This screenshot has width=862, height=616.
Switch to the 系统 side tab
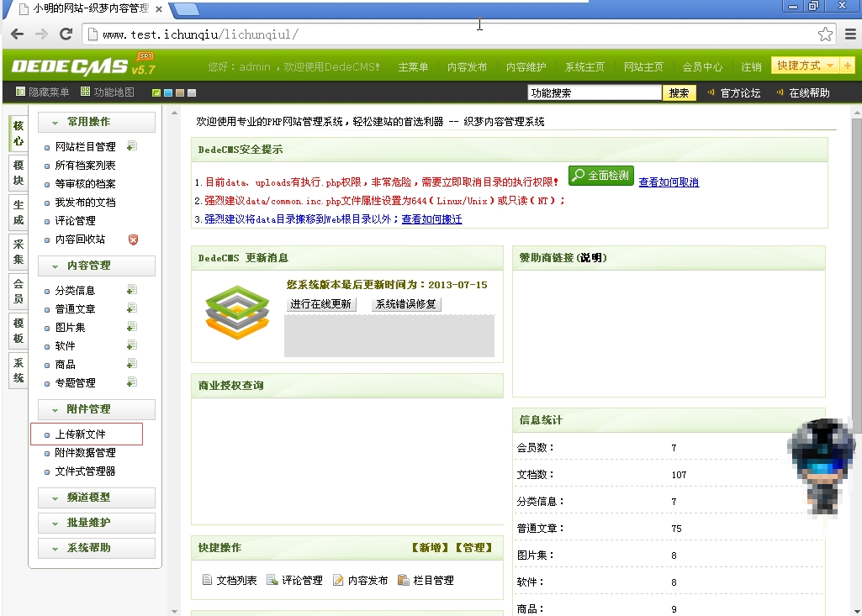pyautogui.click(x=19, y=371)
